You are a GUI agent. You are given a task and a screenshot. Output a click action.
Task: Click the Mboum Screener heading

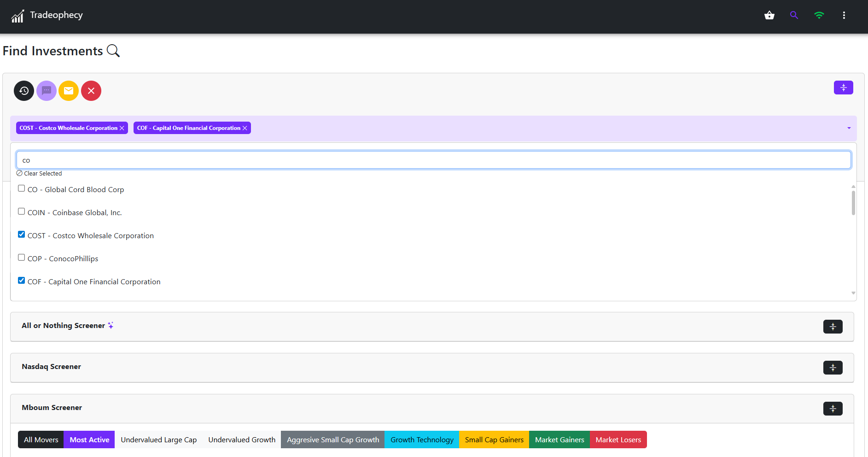[52, 408]
